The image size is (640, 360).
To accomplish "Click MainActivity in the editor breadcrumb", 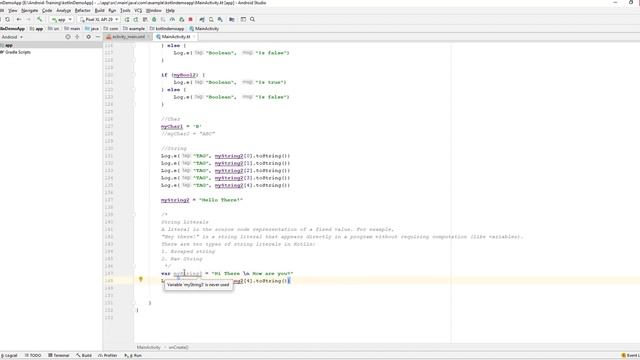I will (149, 347).
